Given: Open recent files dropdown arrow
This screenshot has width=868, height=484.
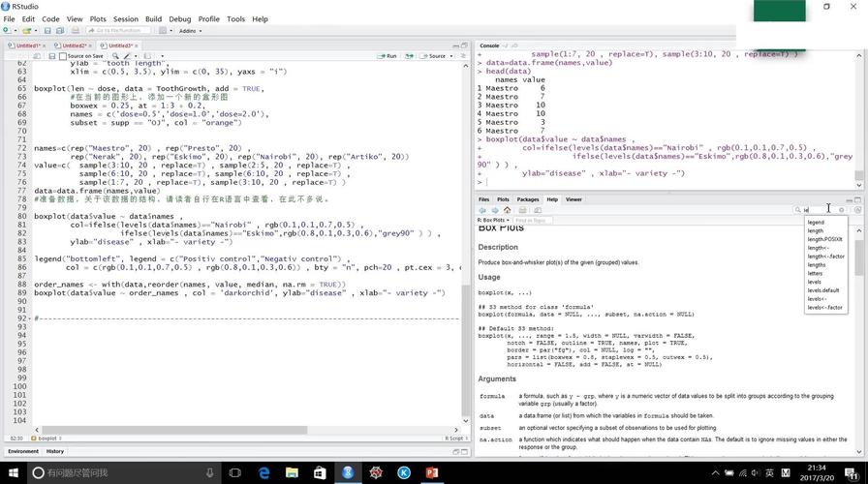Looking at the screenshot, I should pyautogui.click(x=35, y=31).
